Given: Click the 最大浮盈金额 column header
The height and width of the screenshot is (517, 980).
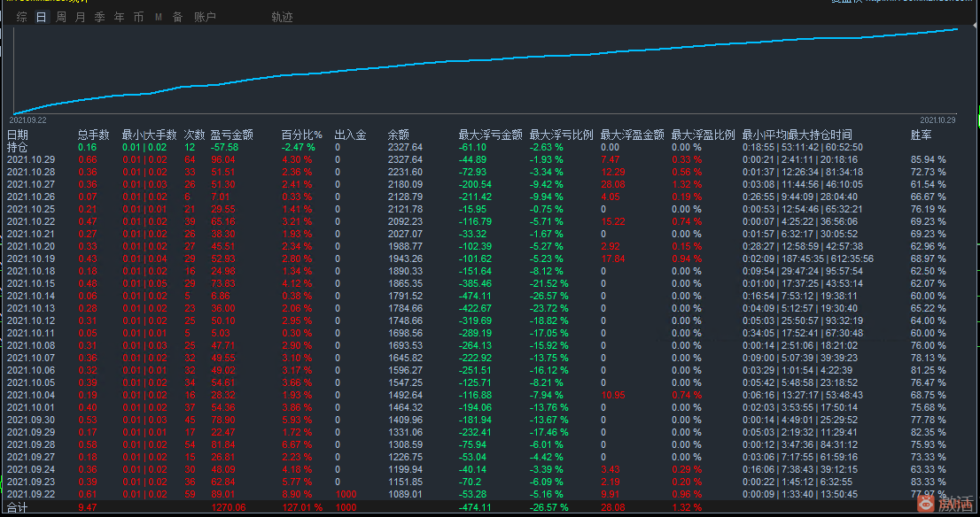Looking at the screenshot, I should point(633,135).
